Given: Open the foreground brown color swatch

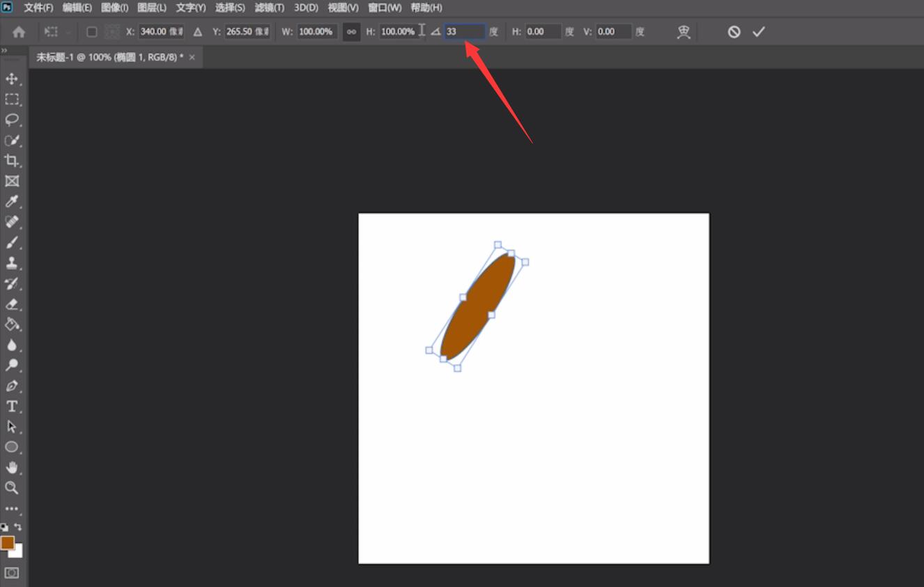Looking at the screenshot, I should click(x=8, y=543).
